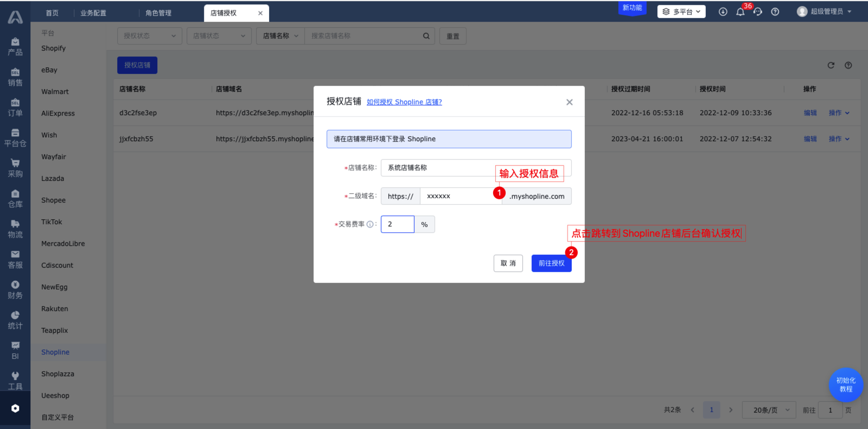The image size is (868, 429).
Task: Open the 店铺名称 search type dropdown
Action: coord(280,36)
